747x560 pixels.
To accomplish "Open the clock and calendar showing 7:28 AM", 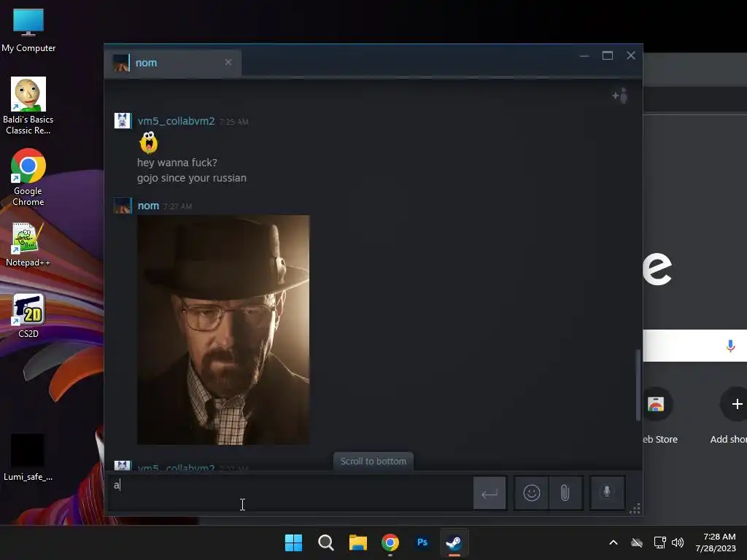I will pyautogui.click(x=716, y=542).
